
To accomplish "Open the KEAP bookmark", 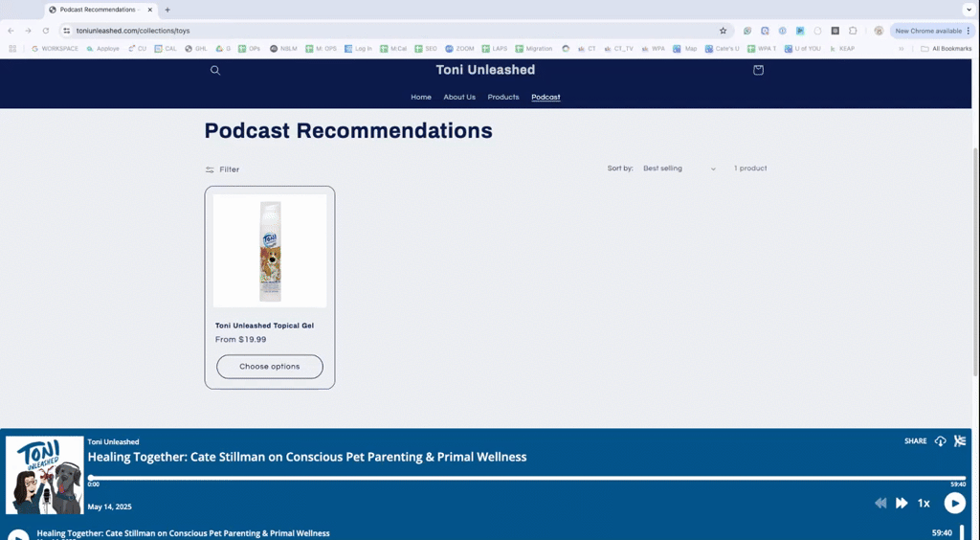I will point(841,49).
